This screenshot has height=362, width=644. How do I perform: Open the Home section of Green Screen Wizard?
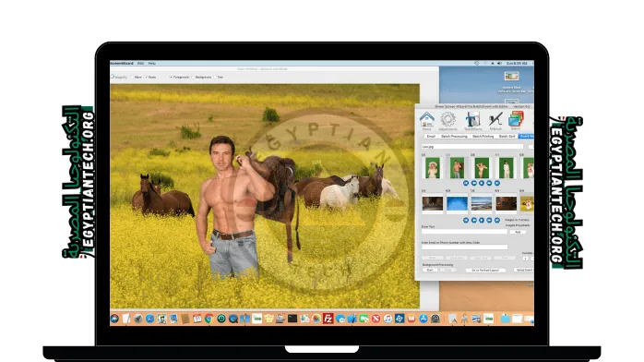tap(427, 121)
